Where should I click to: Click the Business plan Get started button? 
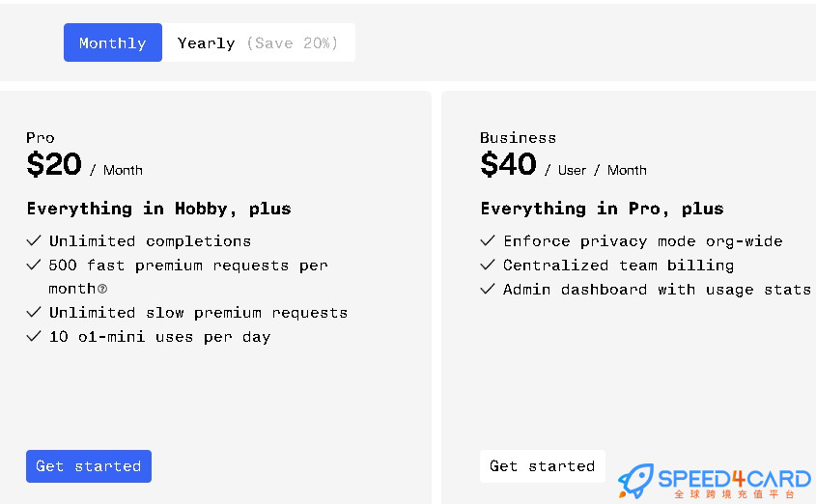543,466
